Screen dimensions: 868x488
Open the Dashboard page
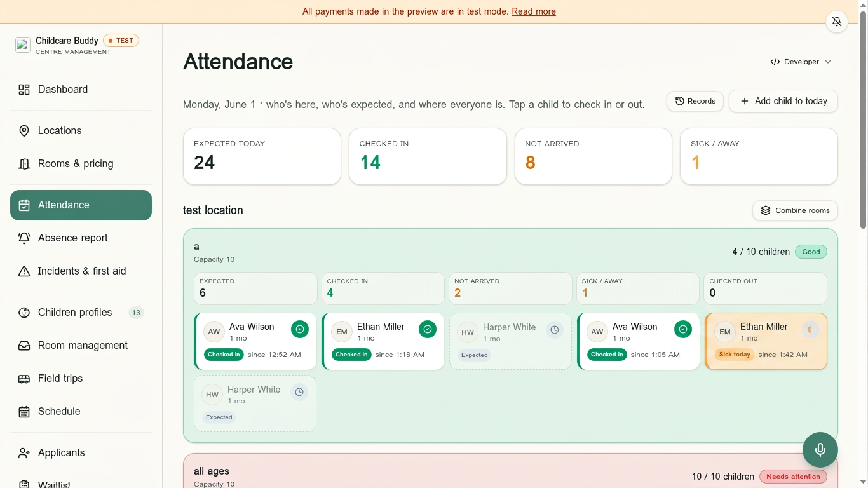pyautogui.click(x=81, y=90)
